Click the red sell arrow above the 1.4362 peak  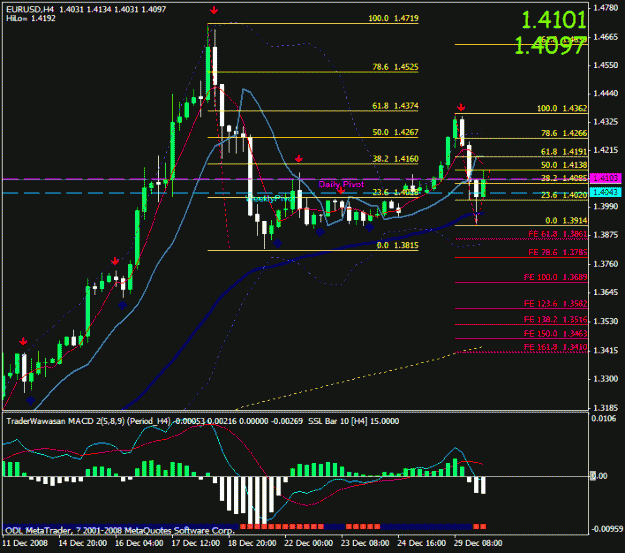[461, 107]
